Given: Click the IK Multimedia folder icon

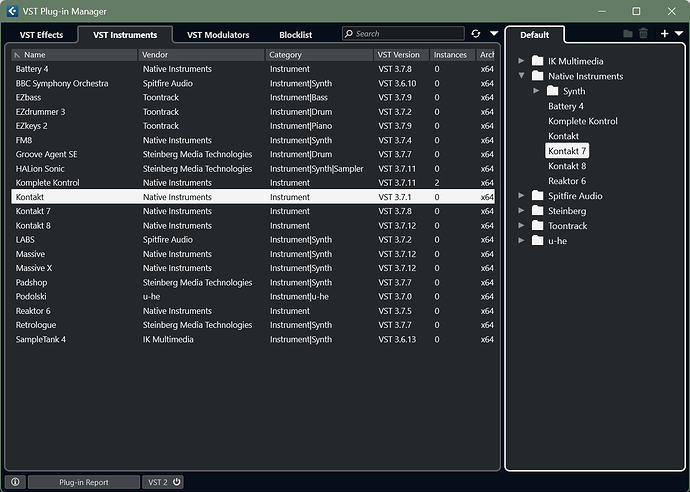Looking at the screenshot, I should (x=537, y=60).
